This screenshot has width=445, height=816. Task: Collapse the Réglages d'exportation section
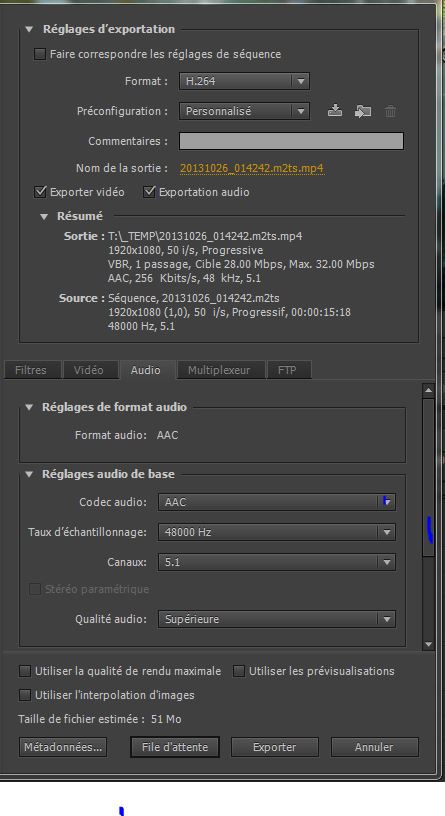[29, 29]
